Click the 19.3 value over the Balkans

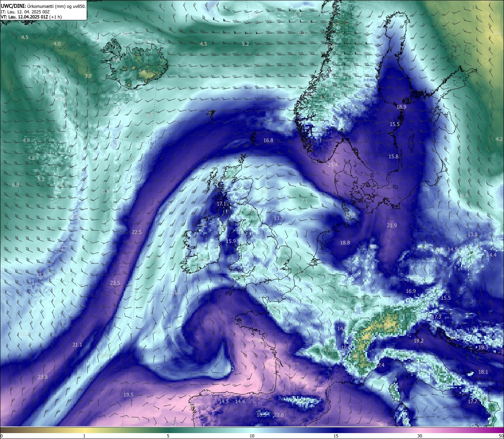tap(483, 347)
